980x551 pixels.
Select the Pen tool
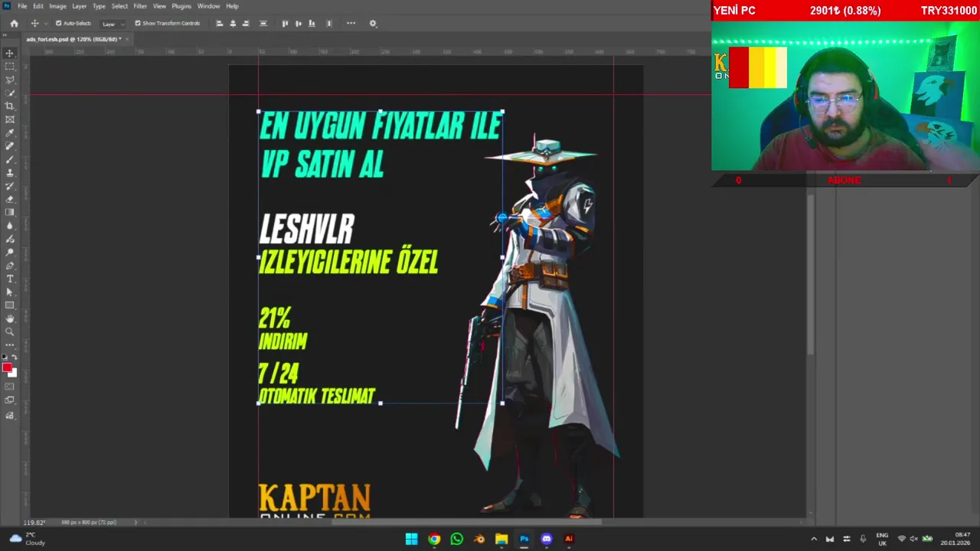[x=10, y=266]
